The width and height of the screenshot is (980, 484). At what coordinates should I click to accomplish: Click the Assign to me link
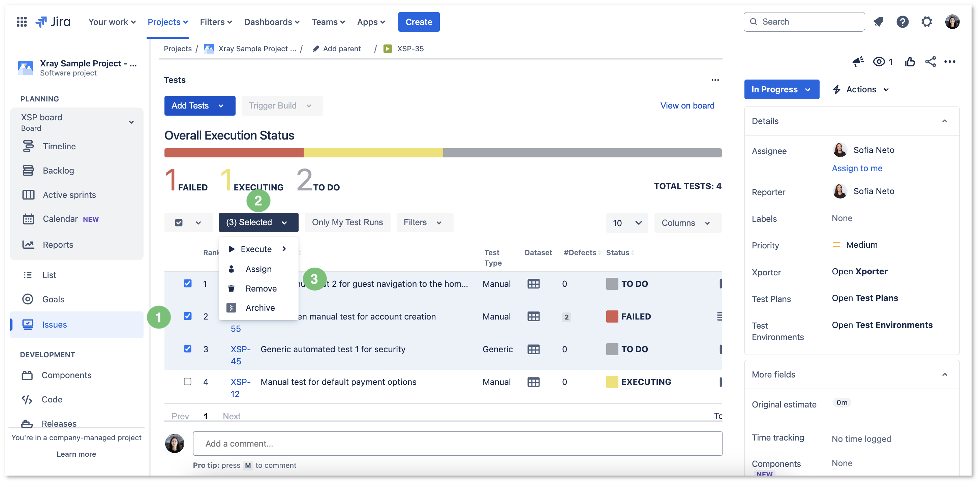pyautogui.click(x=857, y=168)
